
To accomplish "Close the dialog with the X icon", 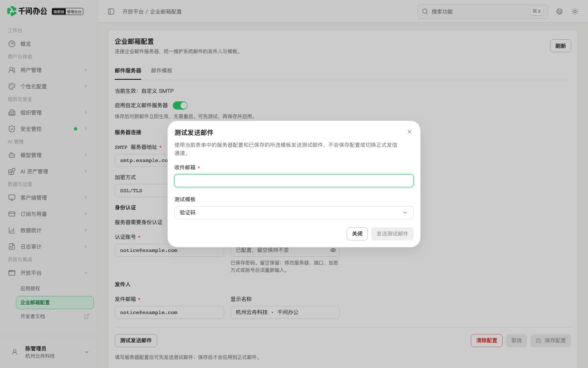I will coord(410,132).
